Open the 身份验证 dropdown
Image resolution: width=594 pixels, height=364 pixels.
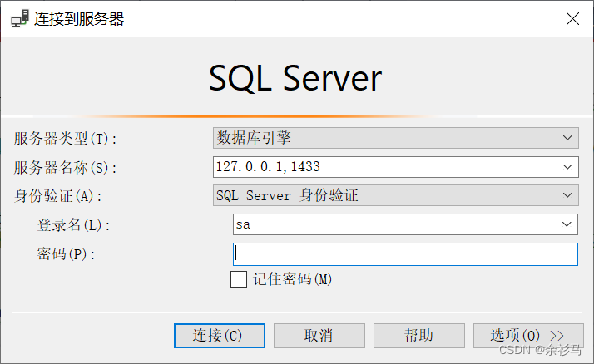coord(395,195)
